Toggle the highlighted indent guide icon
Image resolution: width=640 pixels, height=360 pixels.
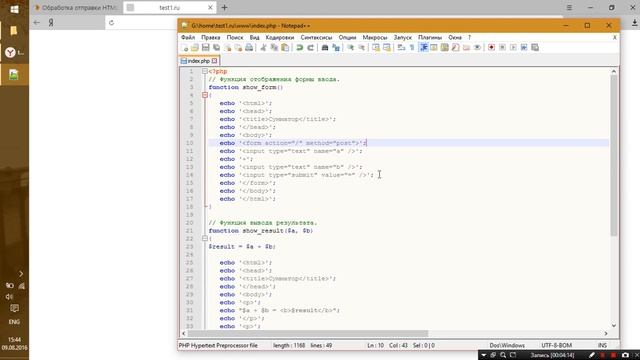tap(424, 48)
